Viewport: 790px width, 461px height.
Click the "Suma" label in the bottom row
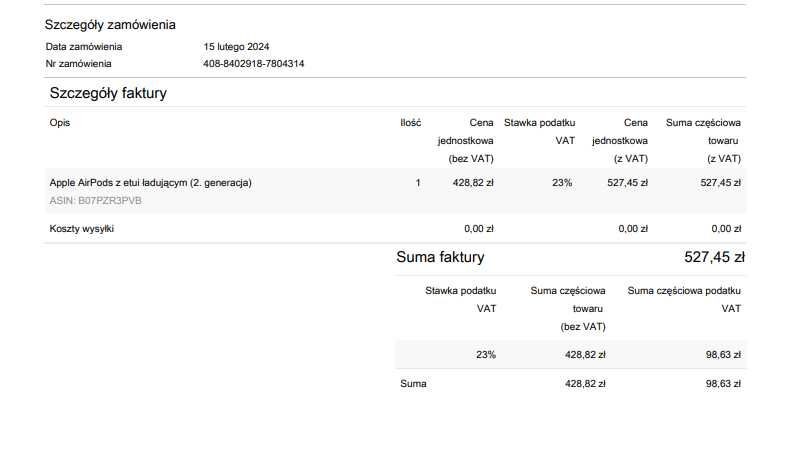click(x=412, y=384)
